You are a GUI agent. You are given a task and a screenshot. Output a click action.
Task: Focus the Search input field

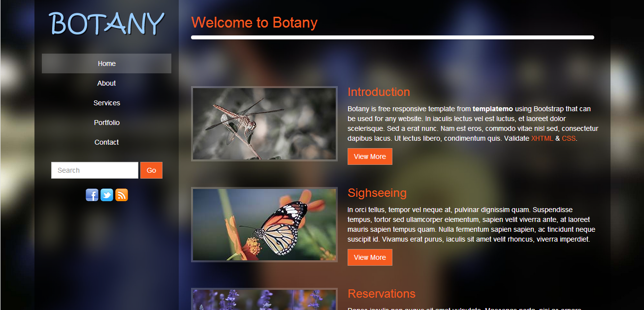95,170
